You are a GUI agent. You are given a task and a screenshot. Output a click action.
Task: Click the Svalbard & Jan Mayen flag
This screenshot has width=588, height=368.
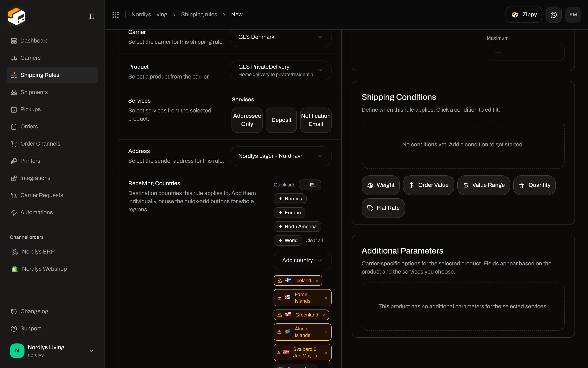pos(286,352)
